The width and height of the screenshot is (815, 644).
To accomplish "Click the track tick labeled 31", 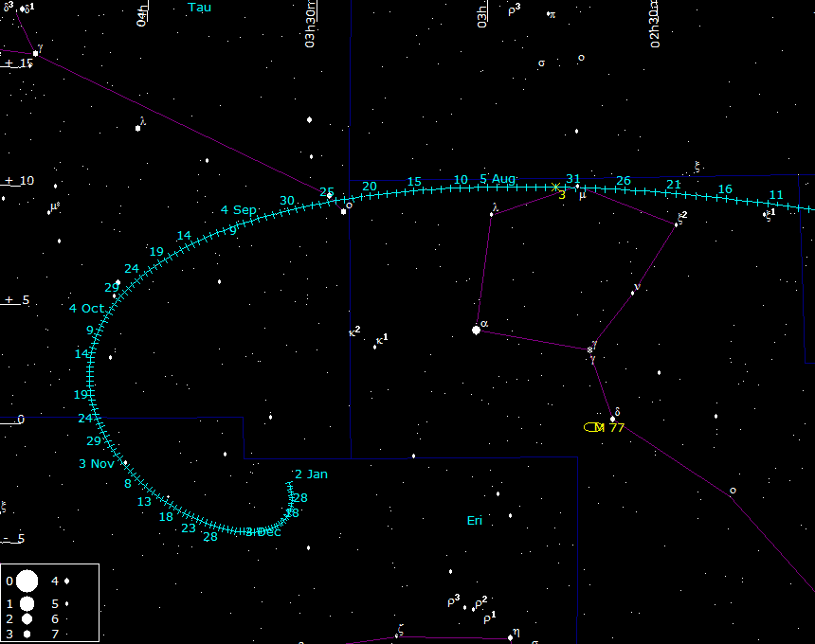I will tap(573, 179).
